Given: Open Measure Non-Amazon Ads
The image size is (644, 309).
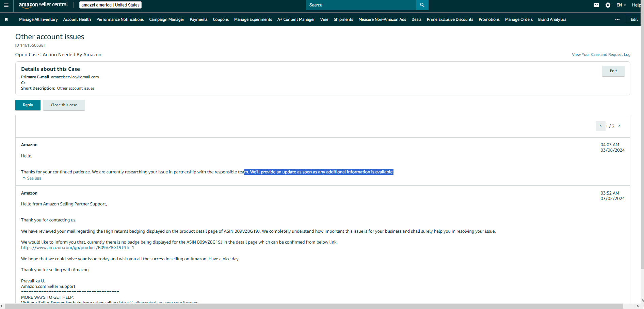Looking at the screenshot, I should tap(382, 19).
